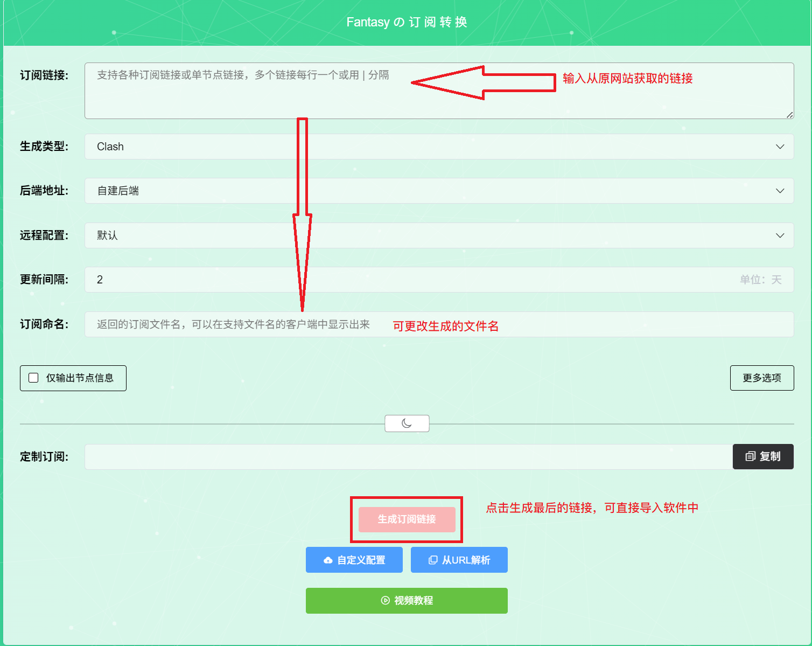Expand the 远程配置 dropdown chevron
Screen dimensions: 812x646
(779, 235)
